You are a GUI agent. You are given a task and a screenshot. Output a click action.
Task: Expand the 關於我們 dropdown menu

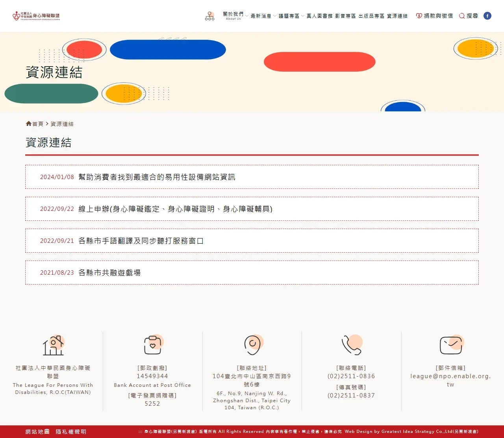(x=232, y=14)
